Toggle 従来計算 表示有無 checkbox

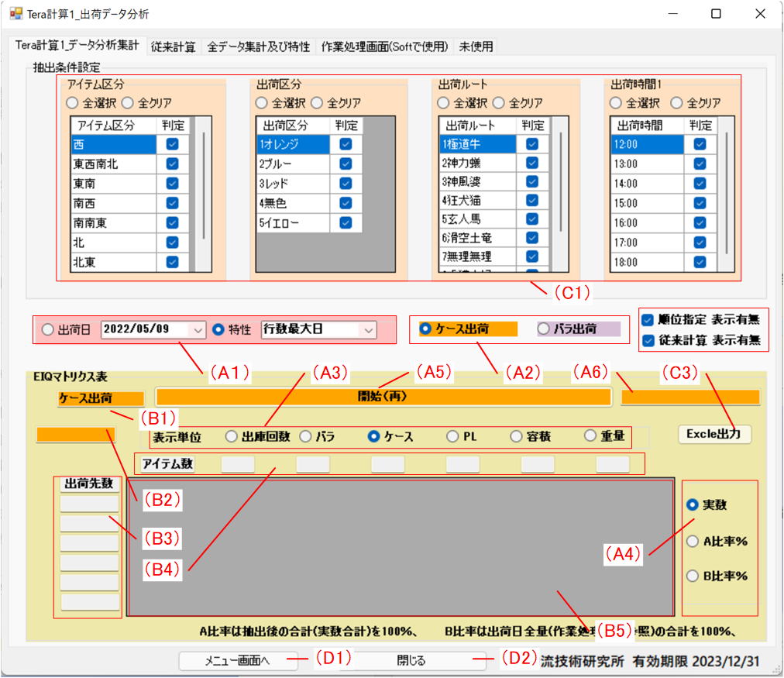pyautogui.click(x=648, y=339)
